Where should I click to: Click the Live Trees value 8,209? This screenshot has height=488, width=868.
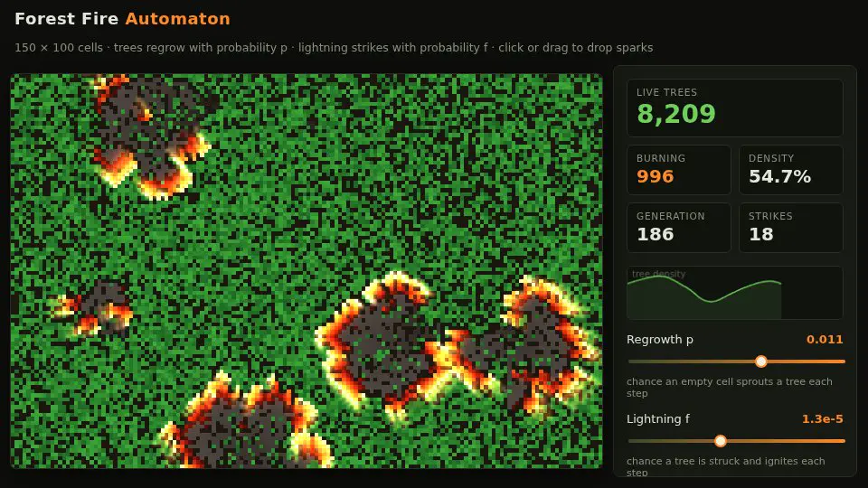click(676, 114)
